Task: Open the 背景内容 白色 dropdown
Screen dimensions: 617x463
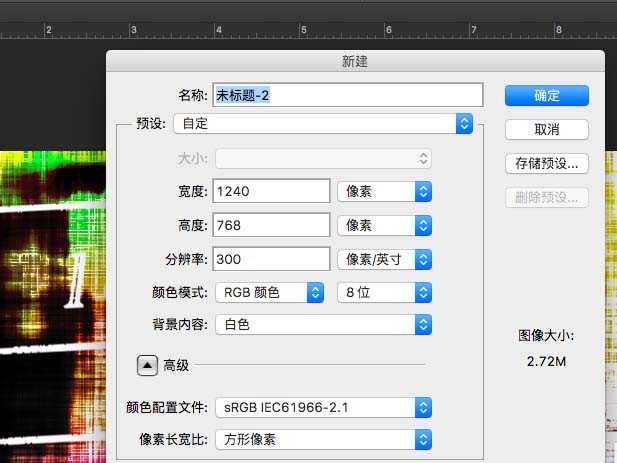Action: pos(324,325)
